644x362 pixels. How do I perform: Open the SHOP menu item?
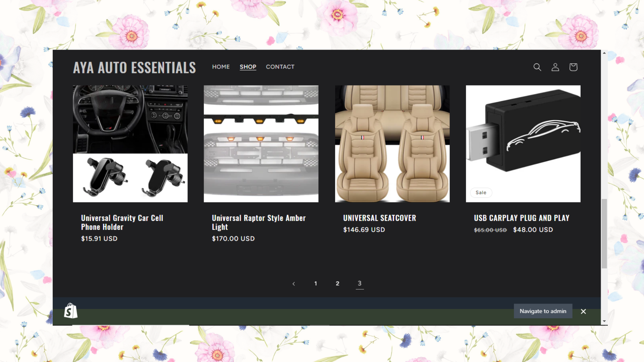pos(248,67)
